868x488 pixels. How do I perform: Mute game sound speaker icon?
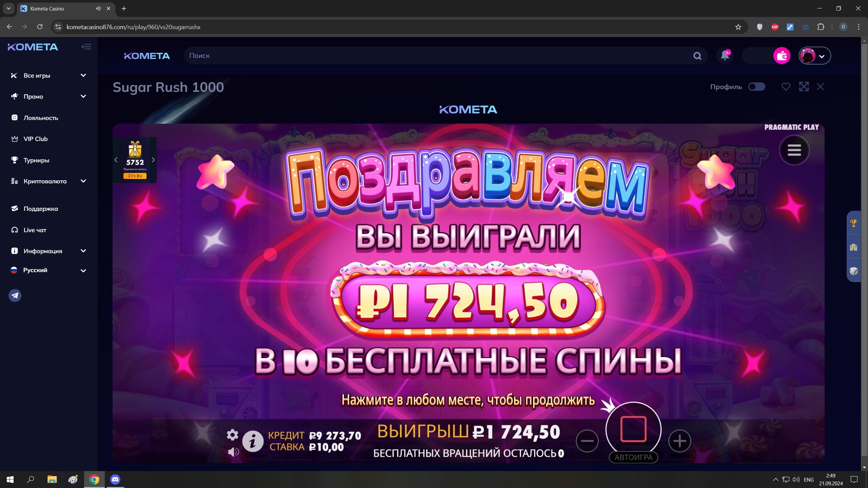233,452
